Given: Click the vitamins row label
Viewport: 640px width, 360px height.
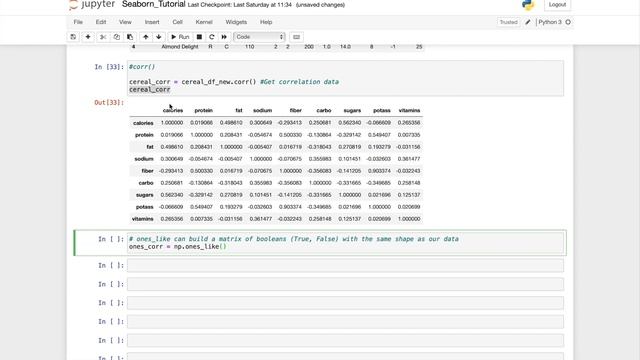Looking at the screenshot, I should [142, 219].
